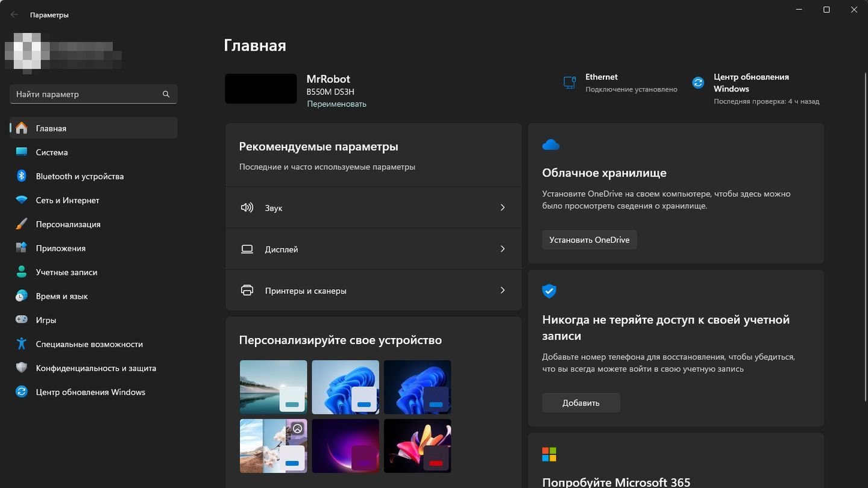Screen dimensions: 868x488
Task: Click the Персонализация paintbrush icon
Action: (x=22, y=224)
